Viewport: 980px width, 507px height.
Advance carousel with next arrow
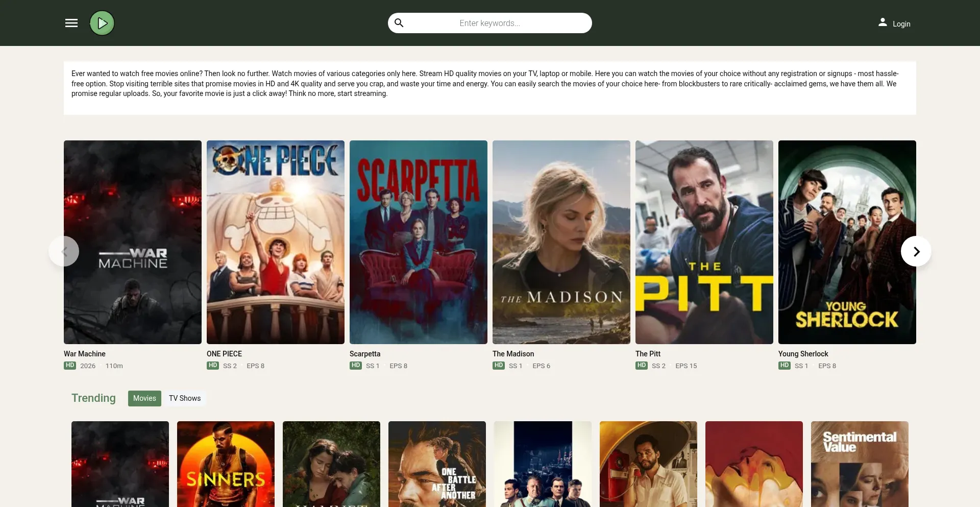pyautogui.click(x=916, y=251)
